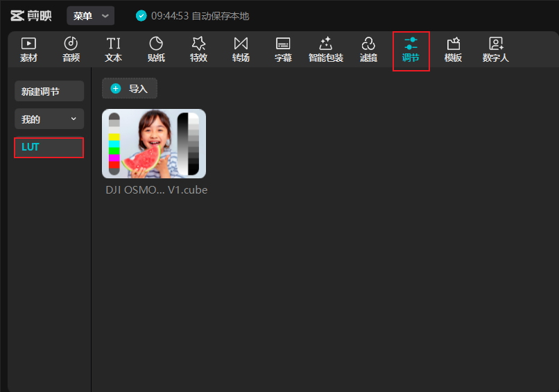Select the DJI OSMO LUT thumbnail
The image size is (559, 392).
click(x=154, y=144)
